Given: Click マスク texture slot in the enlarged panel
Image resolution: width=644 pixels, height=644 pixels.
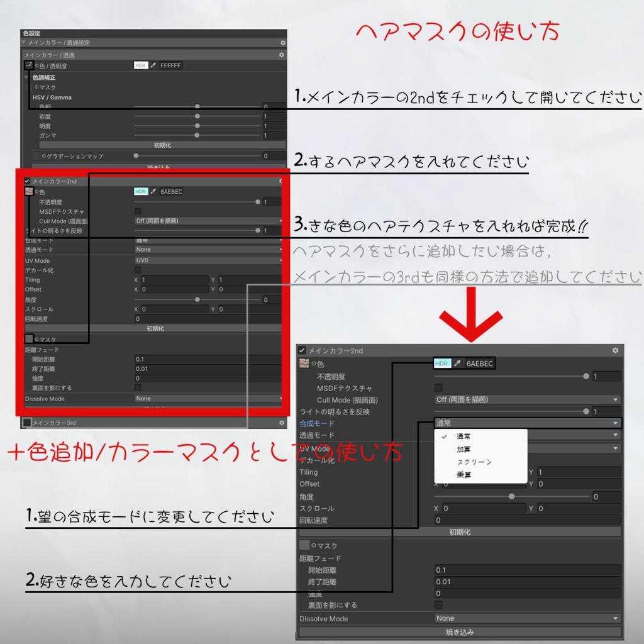Looking at the screenshot, I should [x=304, y=545].
